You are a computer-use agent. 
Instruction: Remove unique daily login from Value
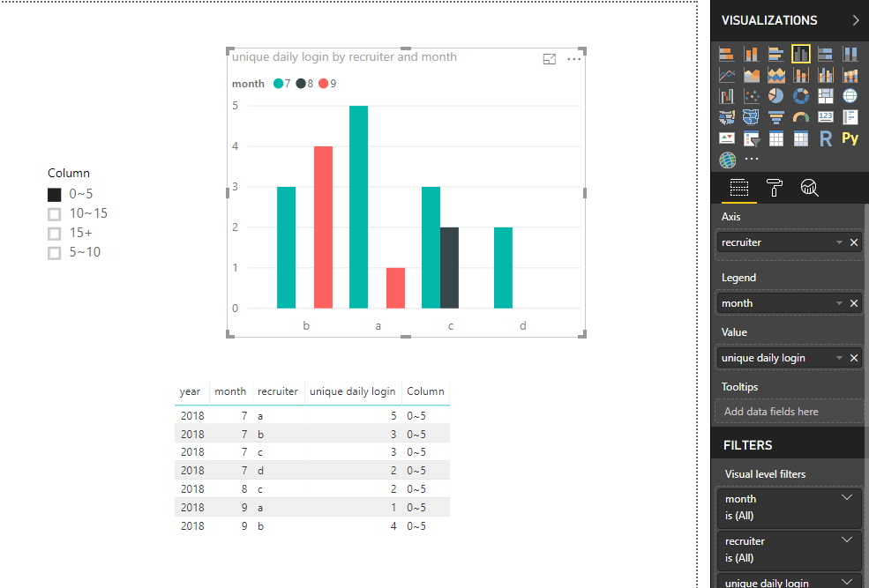pos(854,358)
